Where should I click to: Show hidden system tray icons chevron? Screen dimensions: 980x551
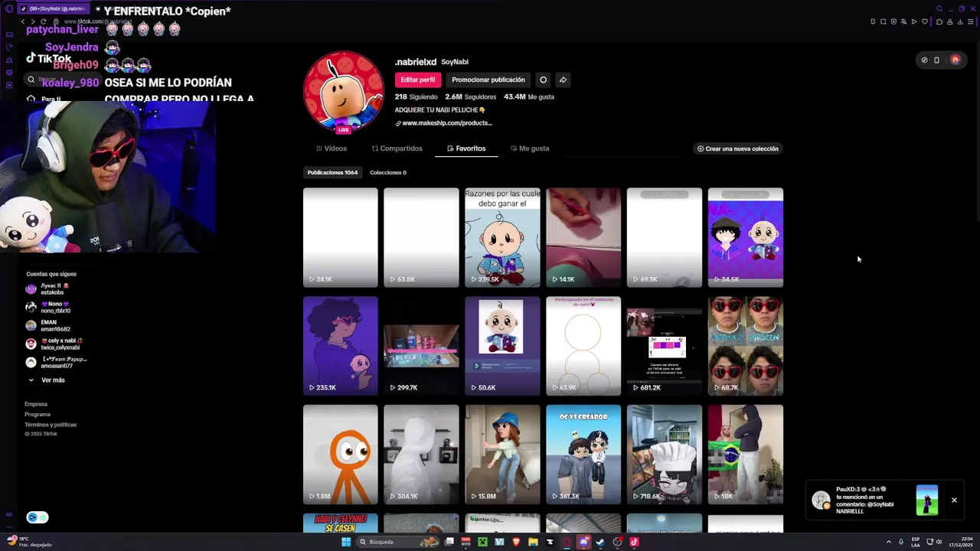coord(888,542)
